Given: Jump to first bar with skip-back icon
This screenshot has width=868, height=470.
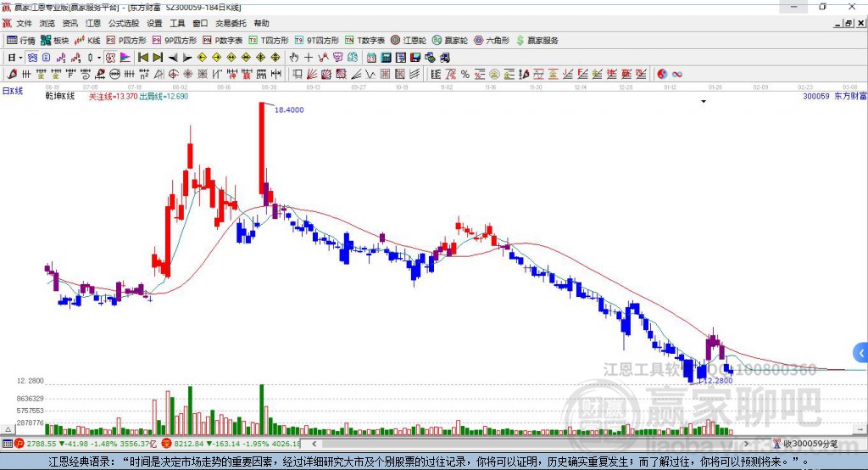Looking at the screenshot, I should click(x=143, y=58).
